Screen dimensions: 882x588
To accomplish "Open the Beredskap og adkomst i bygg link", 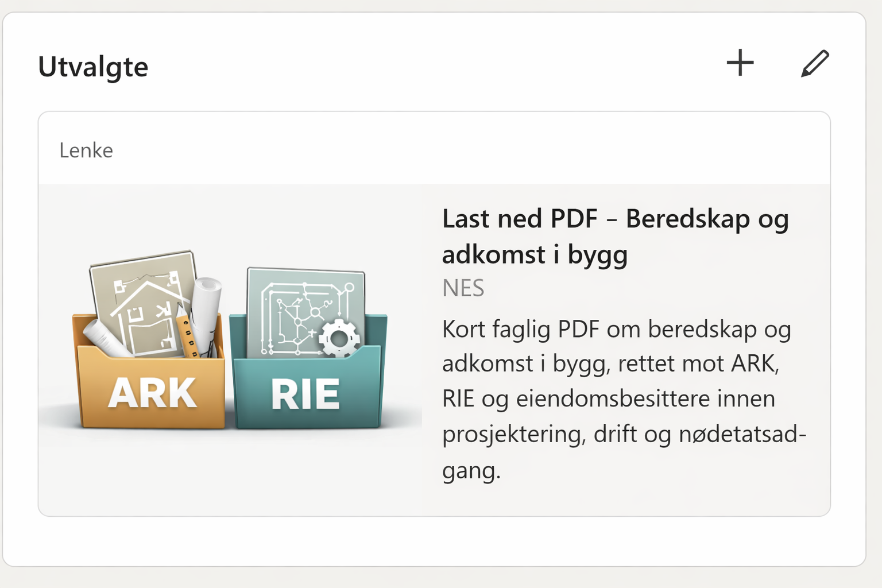I will click(614, 235).
